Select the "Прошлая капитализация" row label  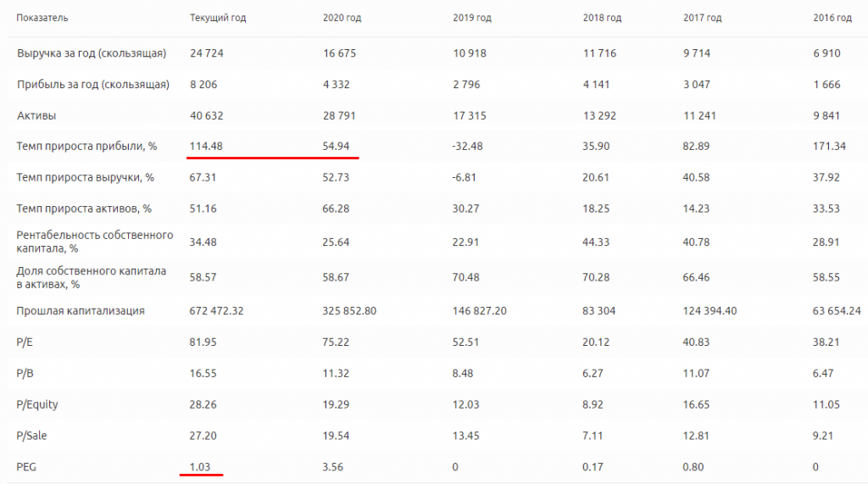pyautogui.click(x=81, y=311)
